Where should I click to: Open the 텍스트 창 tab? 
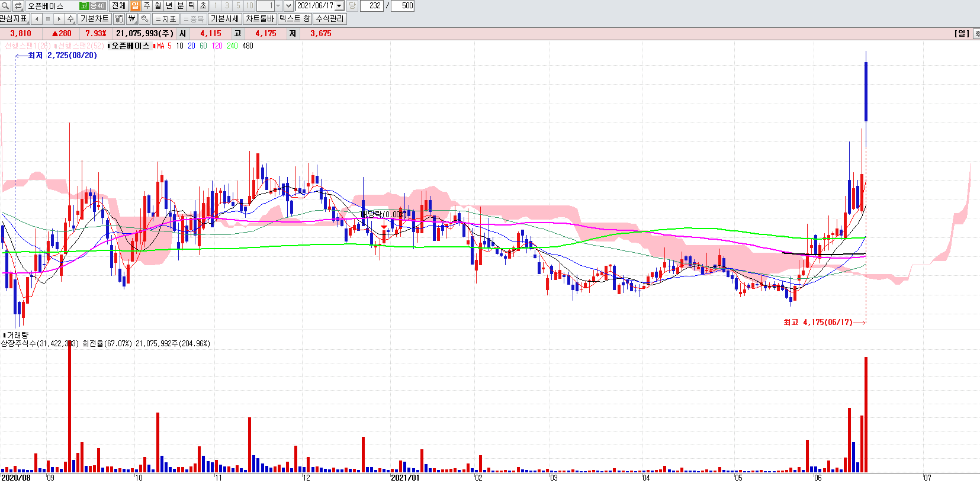coord(294,19)
